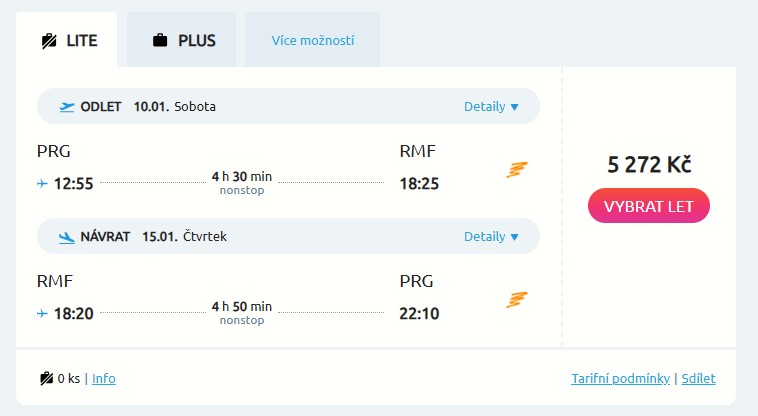Click the landing plane icon beside NÁVRAT
The height and width of the screenshot is (416, 758).
coord(67,237)
